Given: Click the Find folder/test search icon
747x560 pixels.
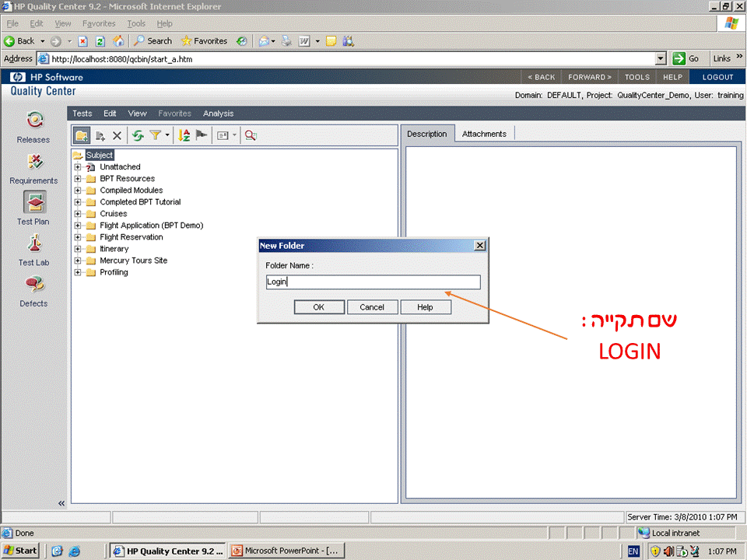Looking at the screenshot, I should pos(251,135).
